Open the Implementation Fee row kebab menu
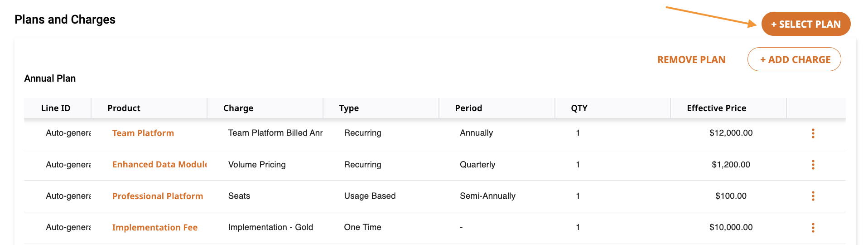868x245 pixels. click(813, 227)
